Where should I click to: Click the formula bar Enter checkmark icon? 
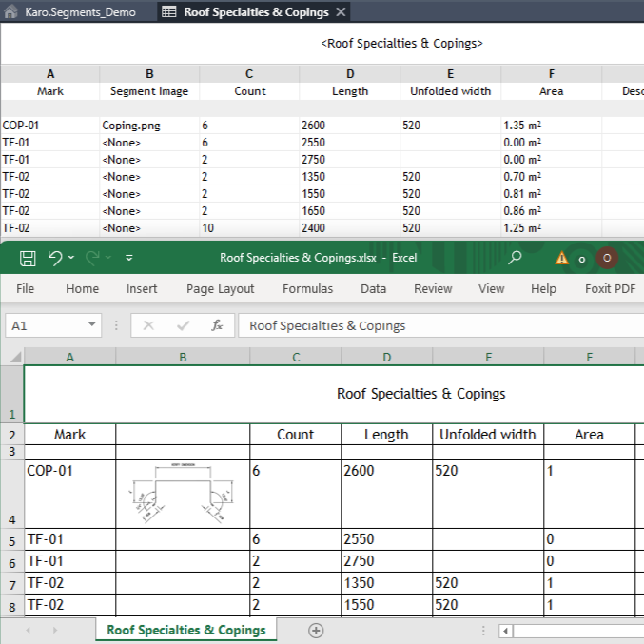pos(183,325)
